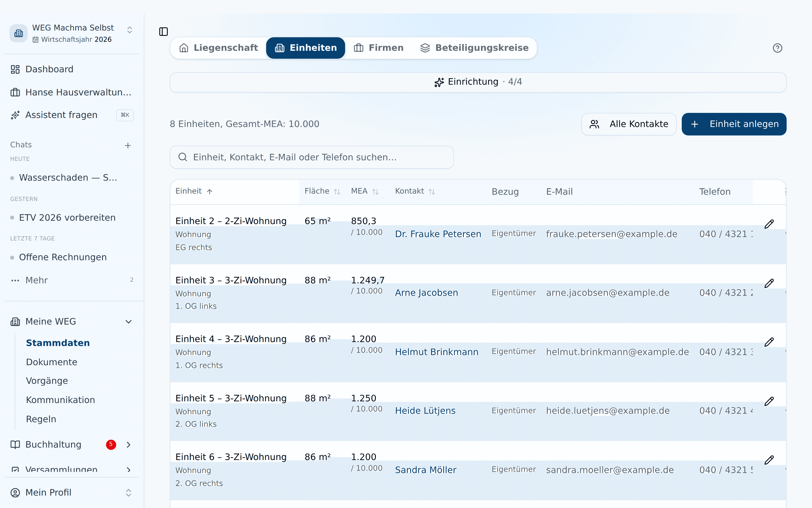Edit Einheit 5 with pencil icon
This screenshot has width=812, height=508.
pos(769,401)
